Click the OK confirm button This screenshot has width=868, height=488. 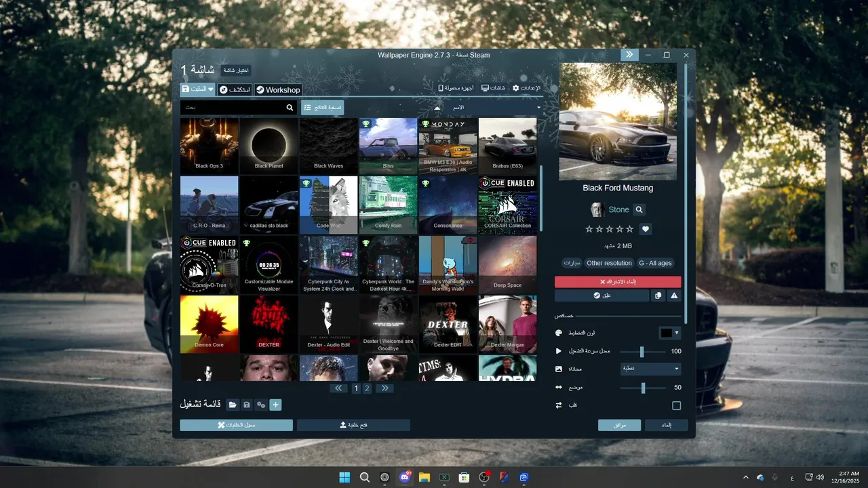(619, 425)
